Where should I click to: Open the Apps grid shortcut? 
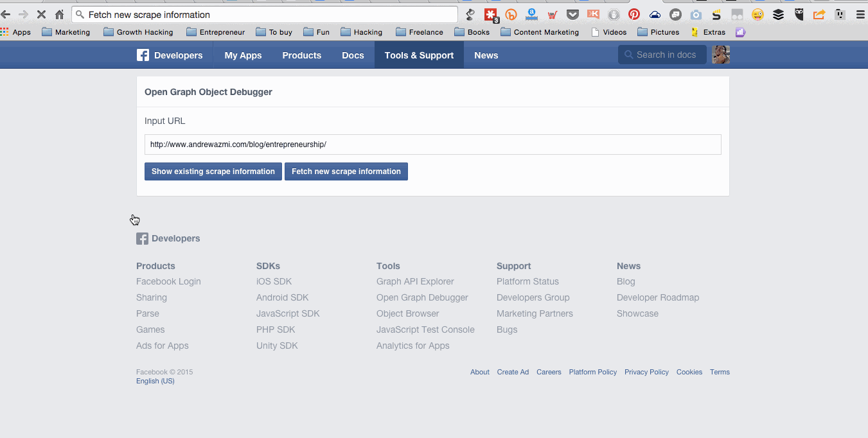[x=15, y=32]
